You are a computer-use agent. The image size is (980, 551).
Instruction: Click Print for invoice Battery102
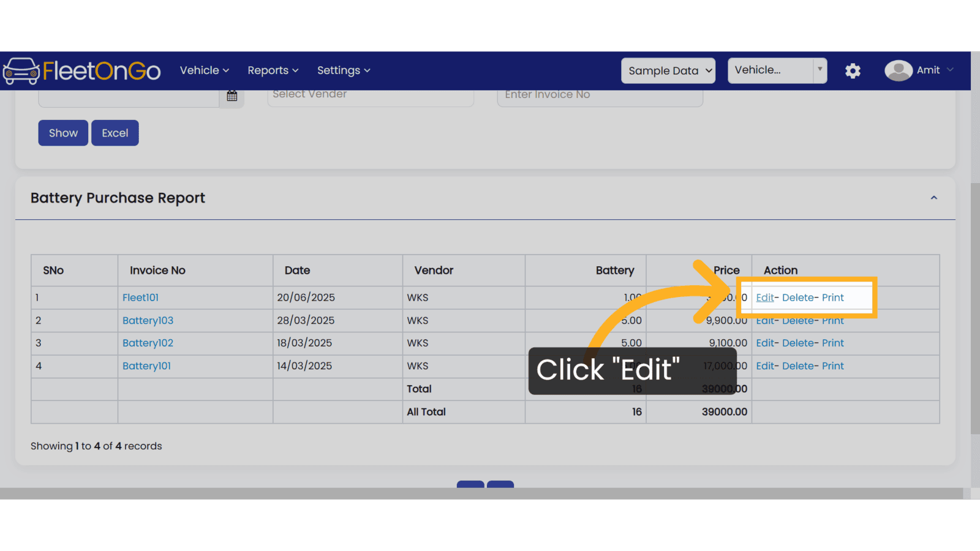[833, 343]
